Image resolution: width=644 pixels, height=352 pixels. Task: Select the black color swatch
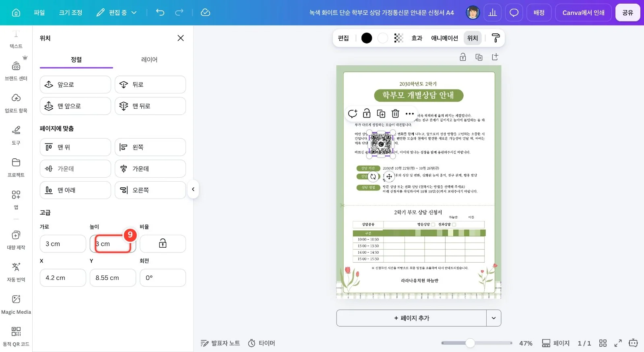[x=367, y=38]
